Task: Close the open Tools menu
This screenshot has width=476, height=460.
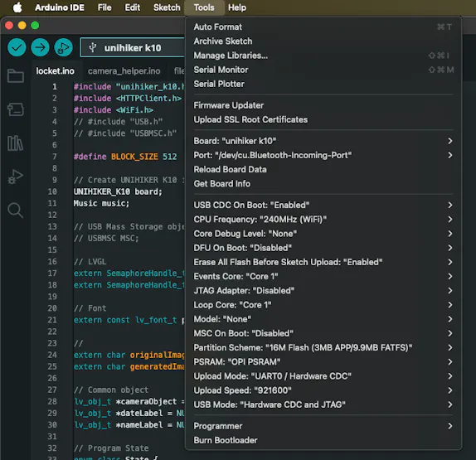Action: pyautogui.click(x=204, y=7)
